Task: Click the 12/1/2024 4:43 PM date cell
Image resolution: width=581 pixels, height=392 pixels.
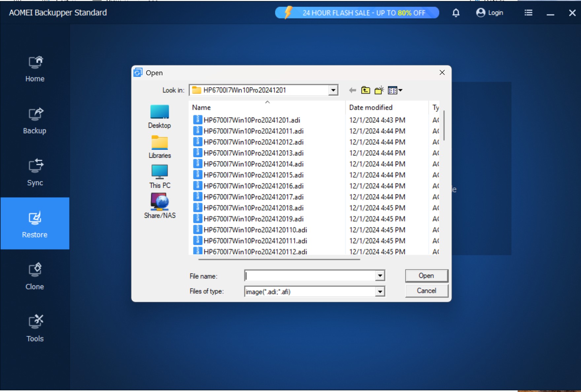Action: tap(377, 120)
